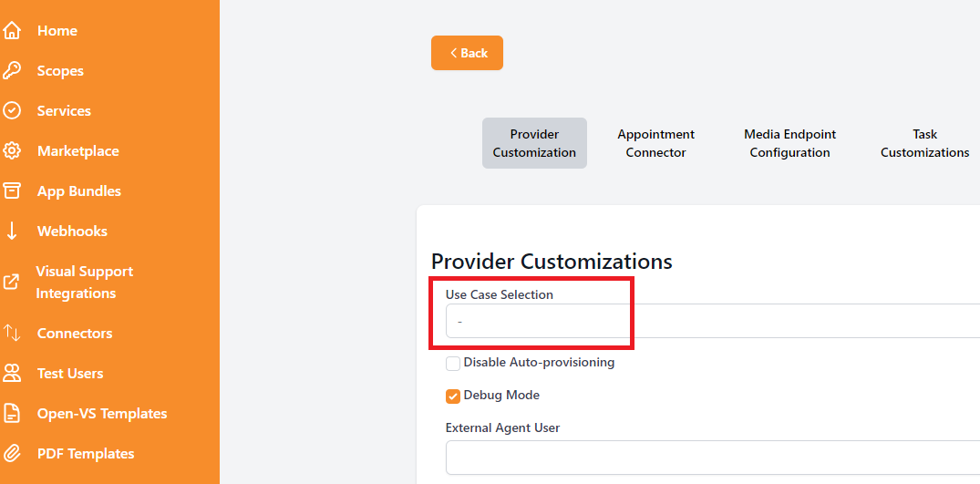
Task: Enable the Disable Auto-provisioning checkbox
Action: (x=453, y=363)
